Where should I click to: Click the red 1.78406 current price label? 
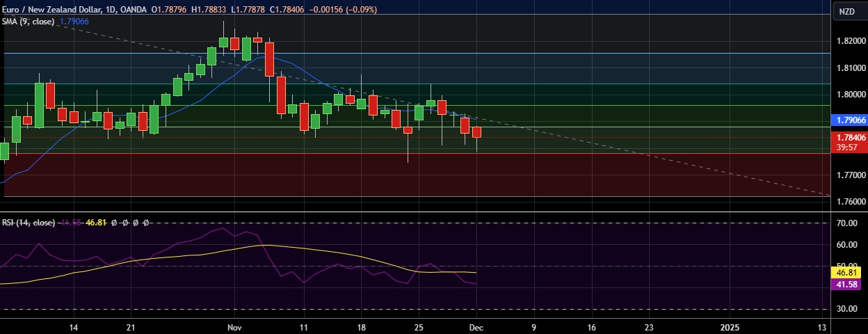[849, 138]
